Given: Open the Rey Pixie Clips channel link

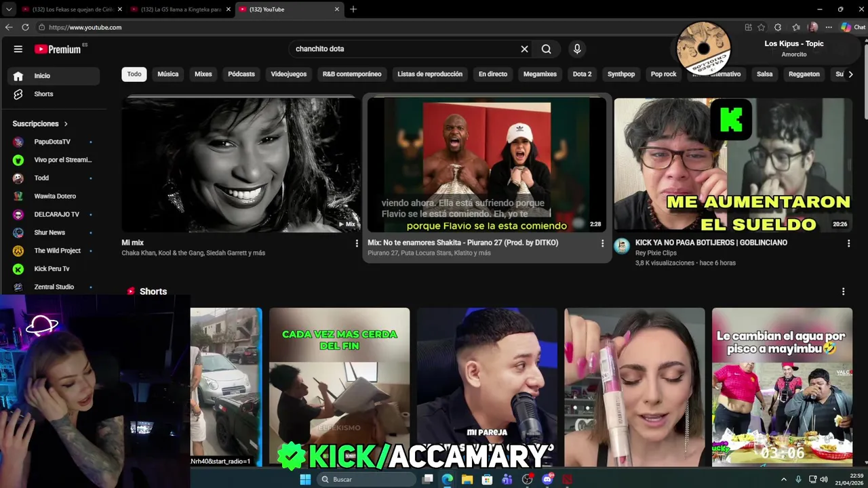Looking at the screenshot, I should 656,253.
